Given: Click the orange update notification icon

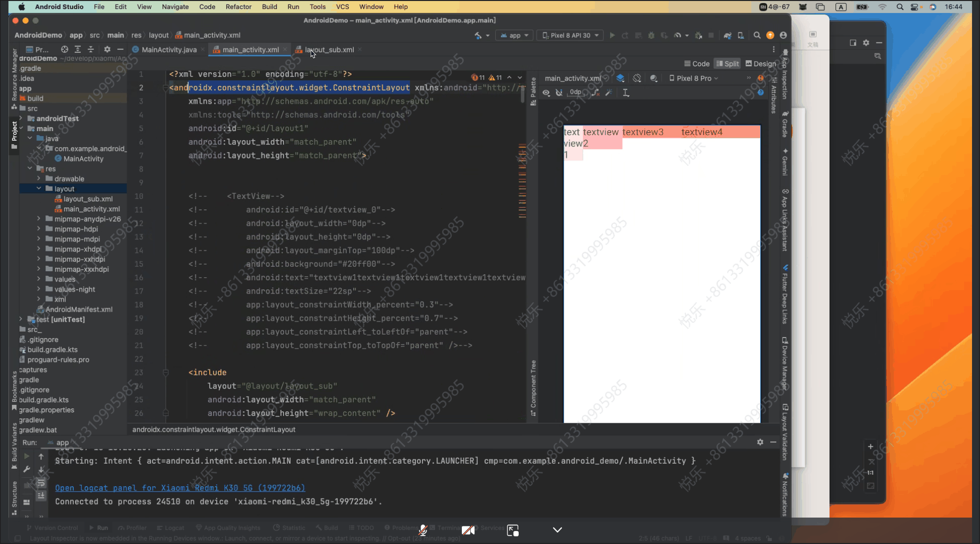Looking at the screenshot, I should pos(770,35).
